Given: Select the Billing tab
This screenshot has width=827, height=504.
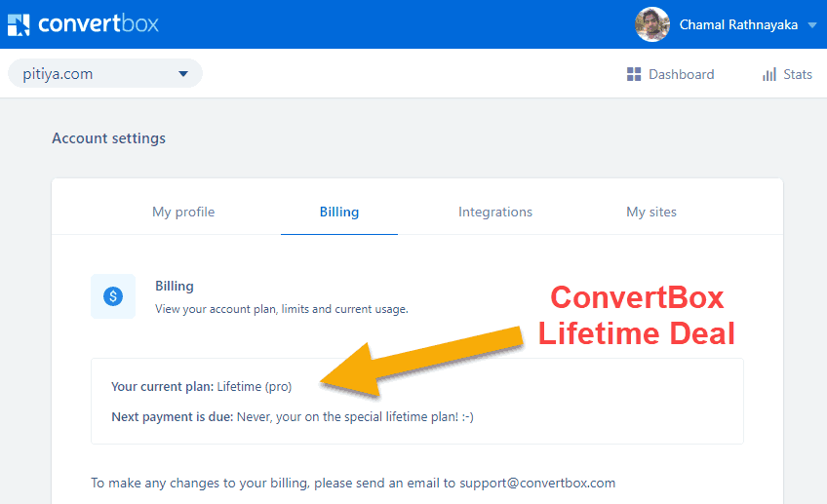Looking at the screenshot, I should (339, 212).
